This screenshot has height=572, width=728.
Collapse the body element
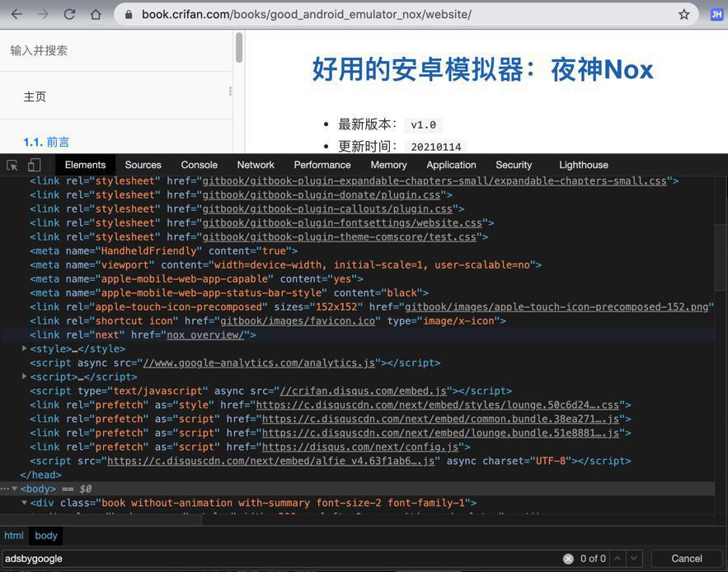(14, 489)
